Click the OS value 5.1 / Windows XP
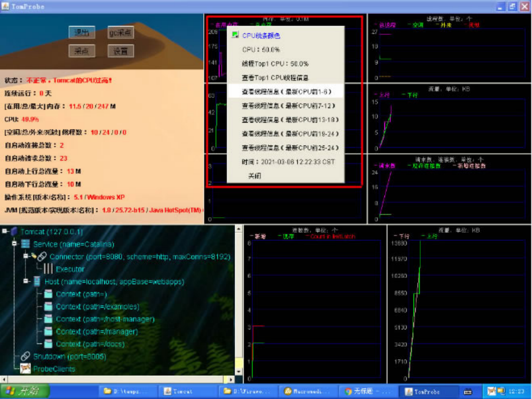Screen dimensions: 532x399 (99, 197)
